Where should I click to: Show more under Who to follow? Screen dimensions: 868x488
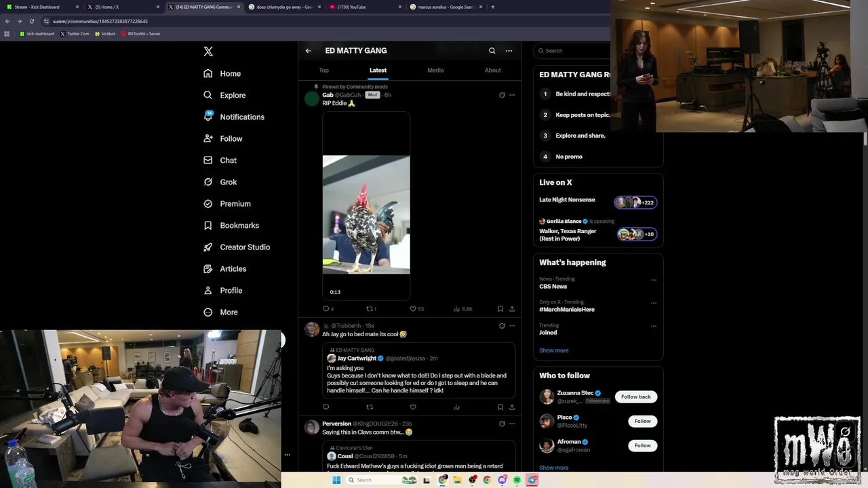[554, 468]
